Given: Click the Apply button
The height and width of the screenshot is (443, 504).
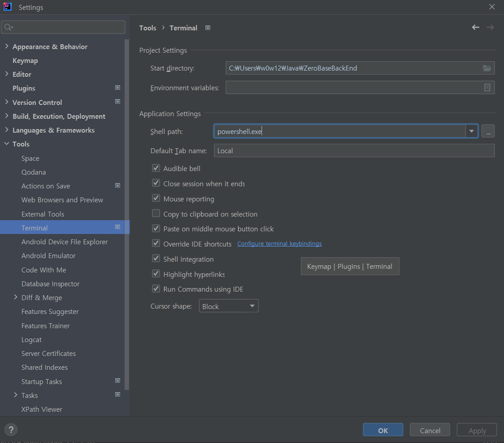Looking at the screenshot, I should pos(477,430).
